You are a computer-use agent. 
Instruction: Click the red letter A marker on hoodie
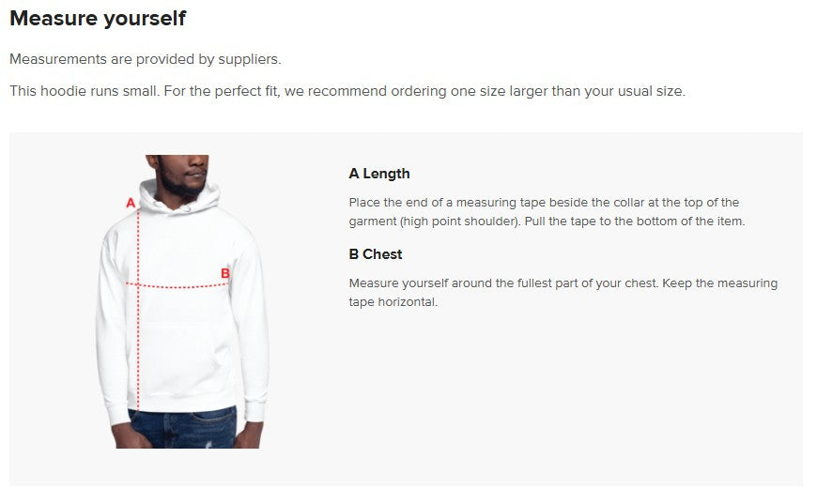tap(131, 203)
